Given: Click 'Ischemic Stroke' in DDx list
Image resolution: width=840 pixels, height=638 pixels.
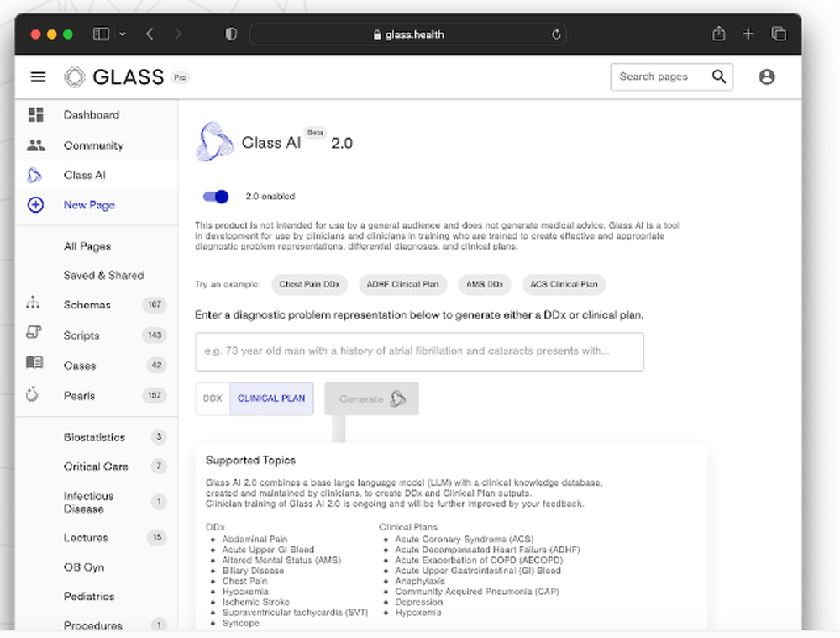Looking at the screenshot, I should [256, 602].
